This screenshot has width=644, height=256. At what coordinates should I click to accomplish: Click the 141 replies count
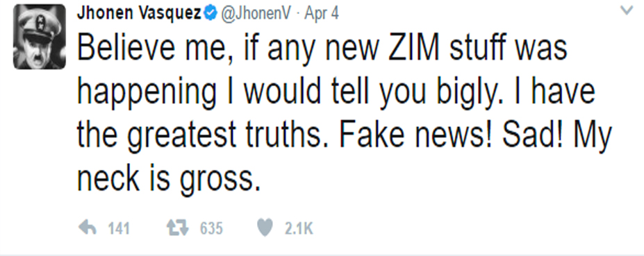[119, 228]
